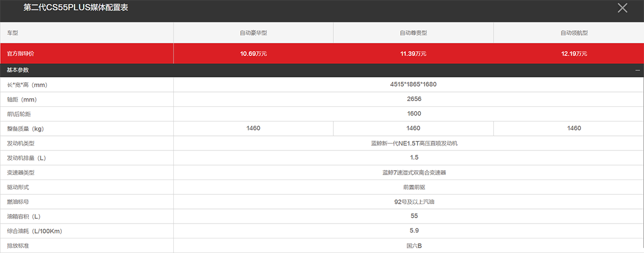This screenshot has width=644, height=253.
Task: Click the 1460 value under 自动豪华型
Action: [253, 128]
